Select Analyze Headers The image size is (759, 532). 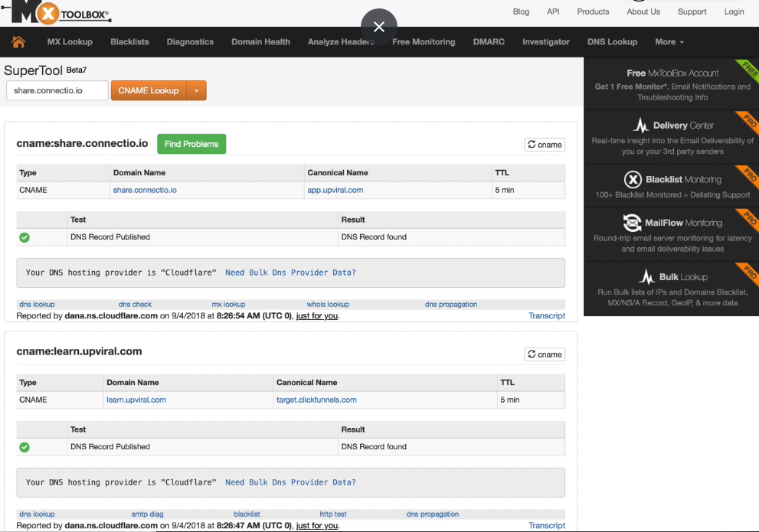(341, 42)
